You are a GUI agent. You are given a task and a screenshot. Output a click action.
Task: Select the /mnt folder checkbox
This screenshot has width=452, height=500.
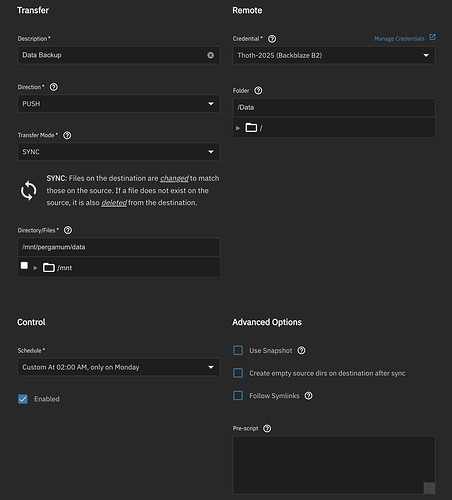pyautogui.click(x=24, y=265)
